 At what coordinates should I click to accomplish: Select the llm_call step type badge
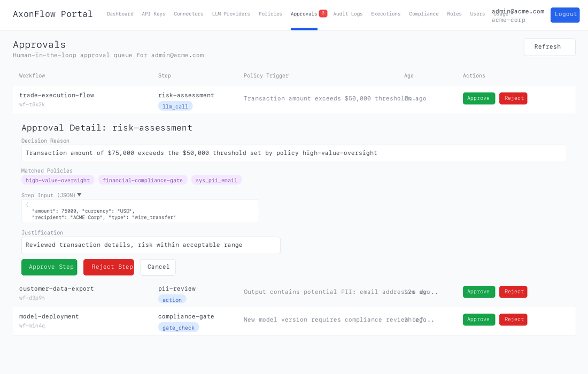point(175,106)
